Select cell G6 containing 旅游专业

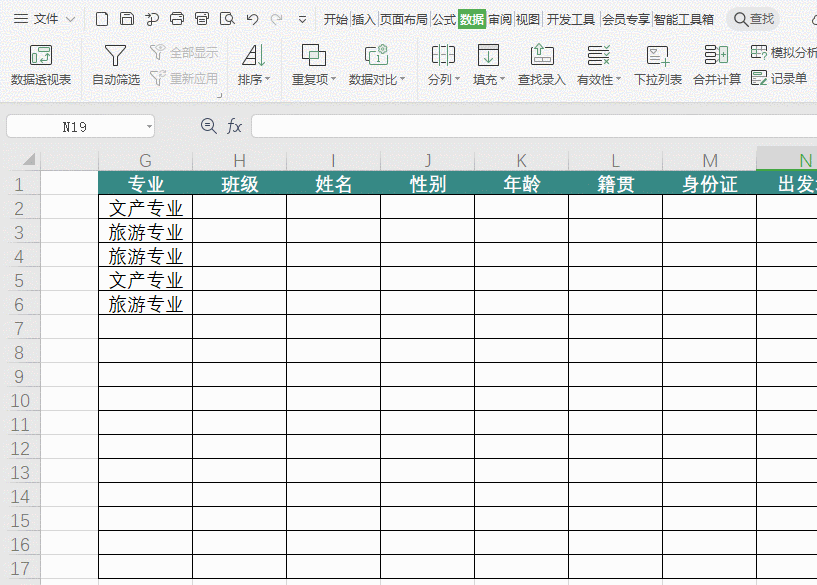(145, 303)
